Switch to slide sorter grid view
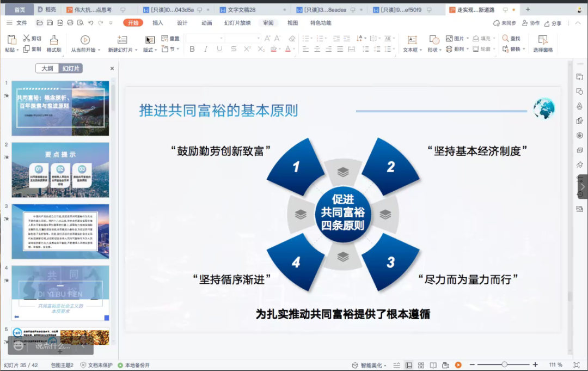 click(x=421, y=365)
